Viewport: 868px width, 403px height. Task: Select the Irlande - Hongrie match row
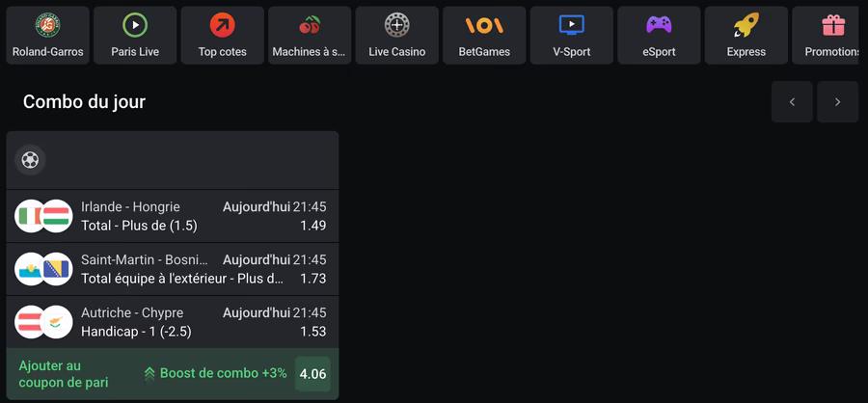[x=173, y=216]
